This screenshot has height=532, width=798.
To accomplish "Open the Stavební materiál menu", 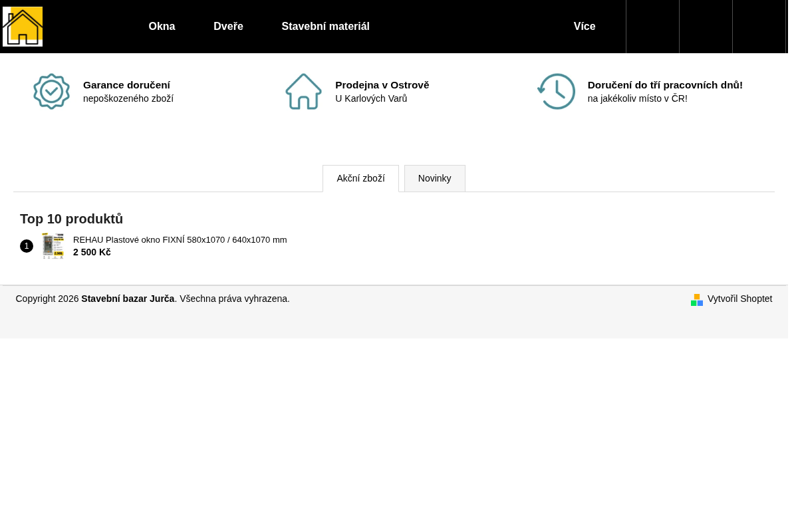I will (325, 27).
